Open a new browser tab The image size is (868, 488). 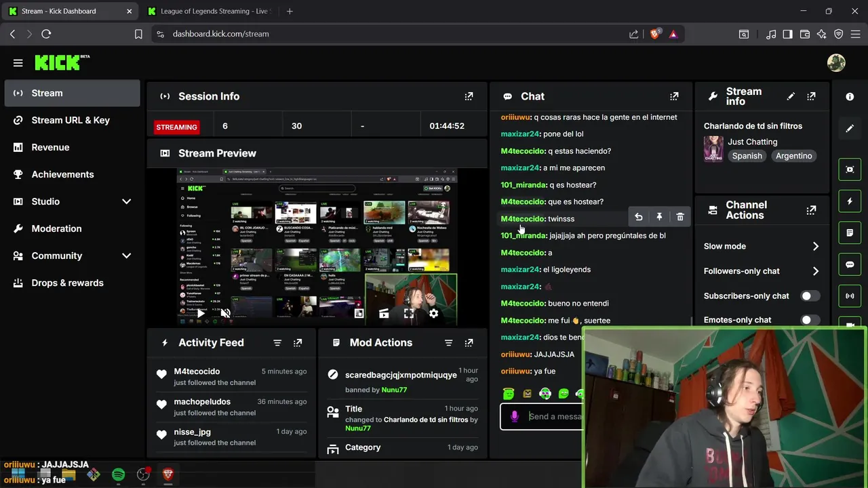click(290, 11)
